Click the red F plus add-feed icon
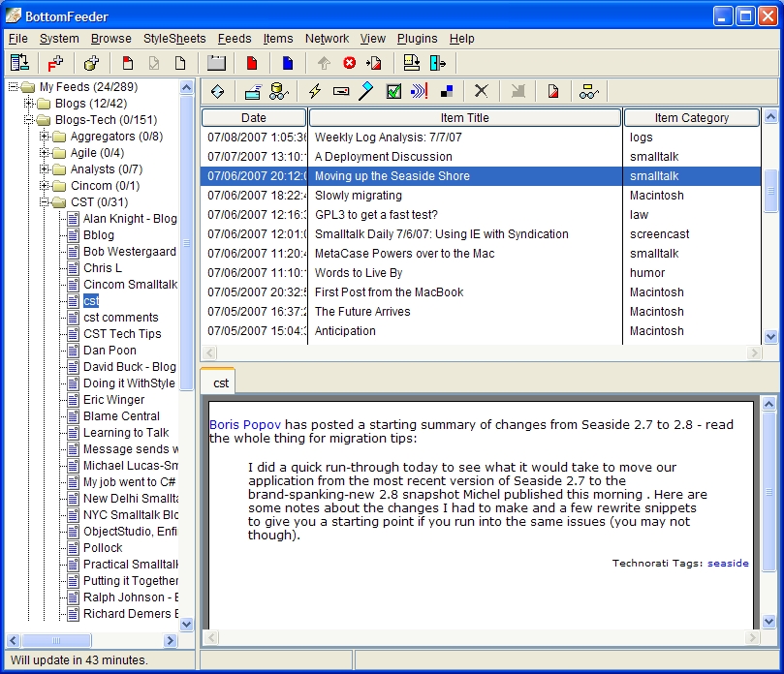The height and width of the screenshot is (674, 784). (55, 63)
